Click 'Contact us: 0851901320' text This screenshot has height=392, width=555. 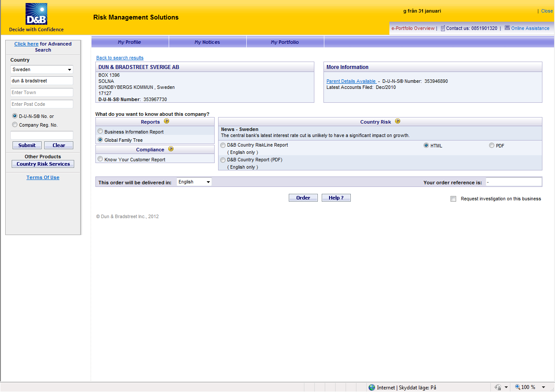coord(472,28)
